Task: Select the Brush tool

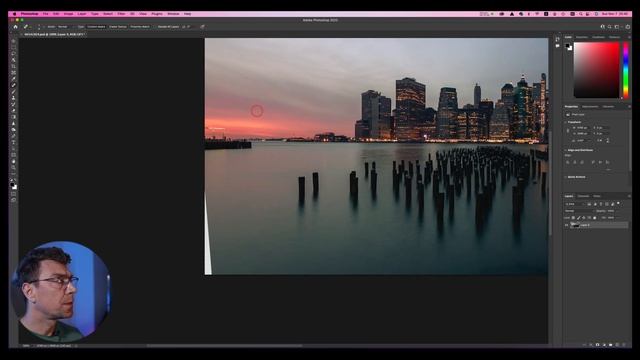Action: coord(13,92)
